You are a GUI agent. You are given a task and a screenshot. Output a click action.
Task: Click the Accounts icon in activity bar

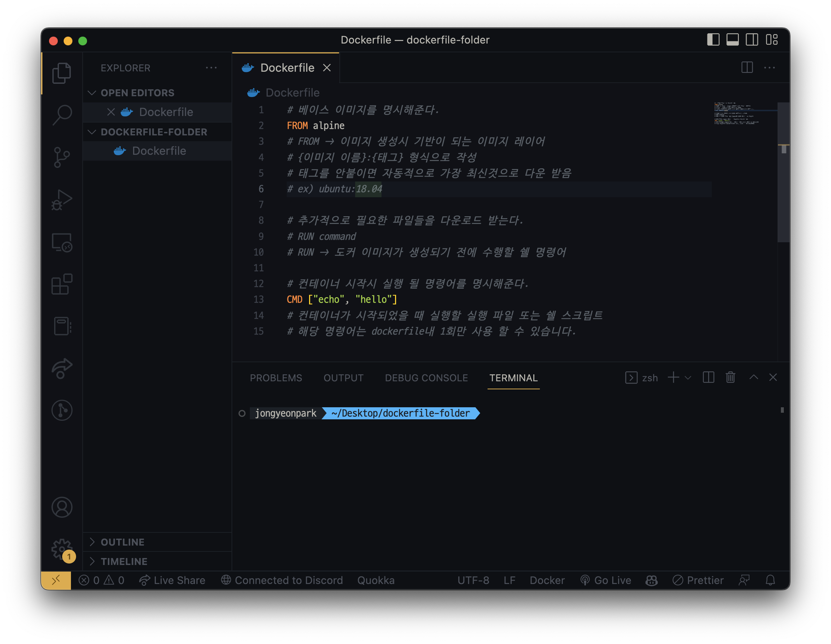62,507
